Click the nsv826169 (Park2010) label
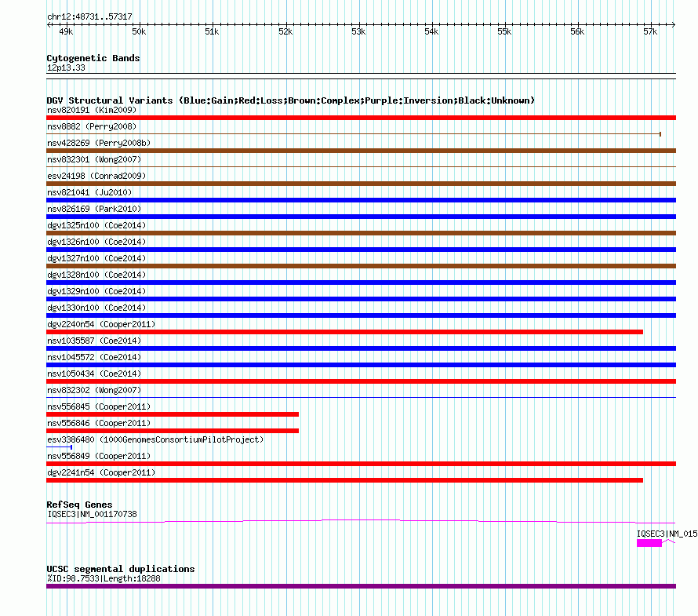The height and width of the screenshot is (616, 698). coord(94,209)
